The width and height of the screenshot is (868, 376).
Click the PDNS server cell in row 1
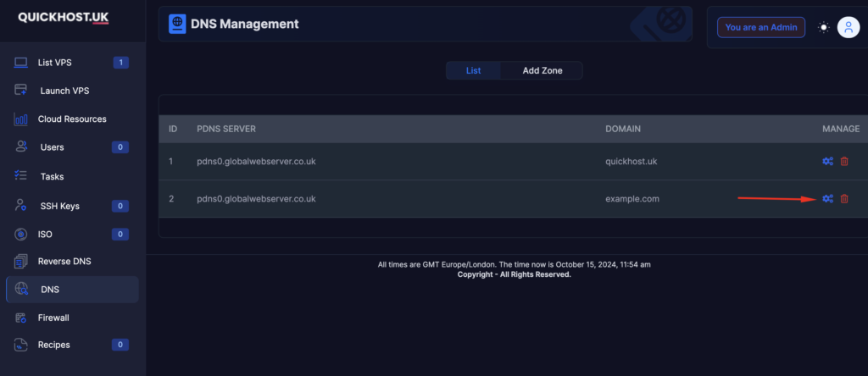(x=256, y=162)
